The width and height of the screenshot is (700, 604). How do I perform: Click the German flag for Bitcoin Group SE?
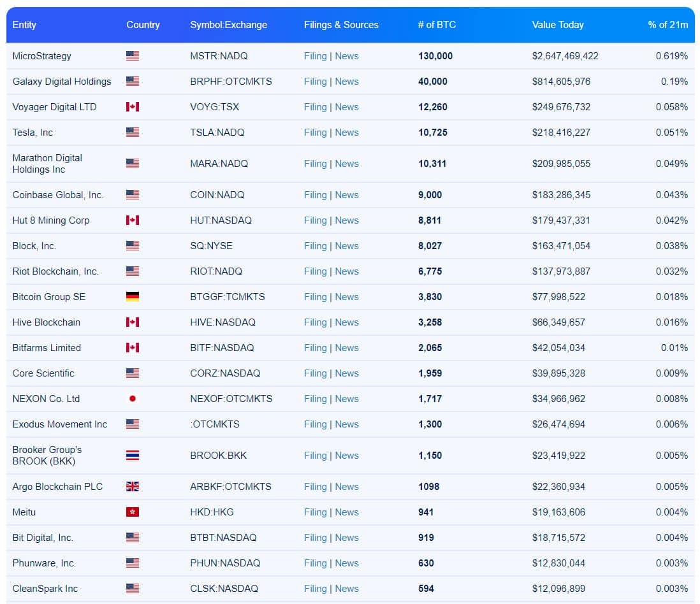tap(133, 297)
